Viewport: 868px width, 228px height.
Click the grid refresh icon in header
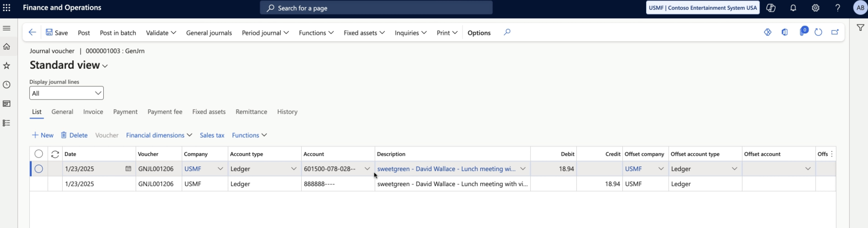(55, 154)
